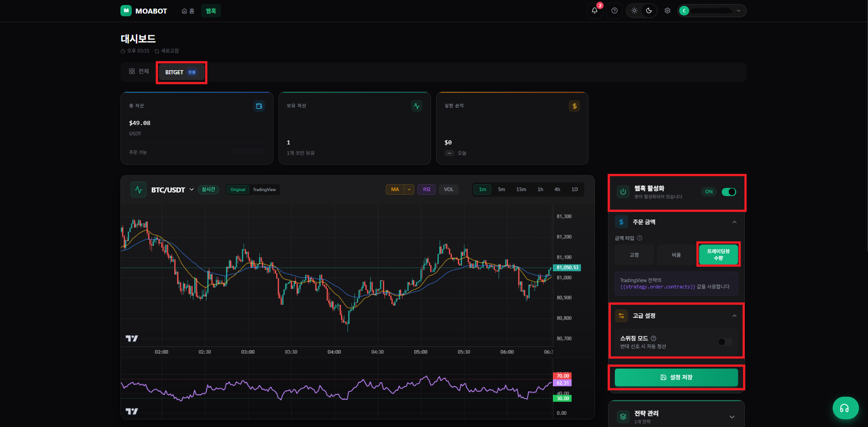Click the sliders icon beside 고급 설정
This screenshot has width=868, height=427.
point(621,316)
